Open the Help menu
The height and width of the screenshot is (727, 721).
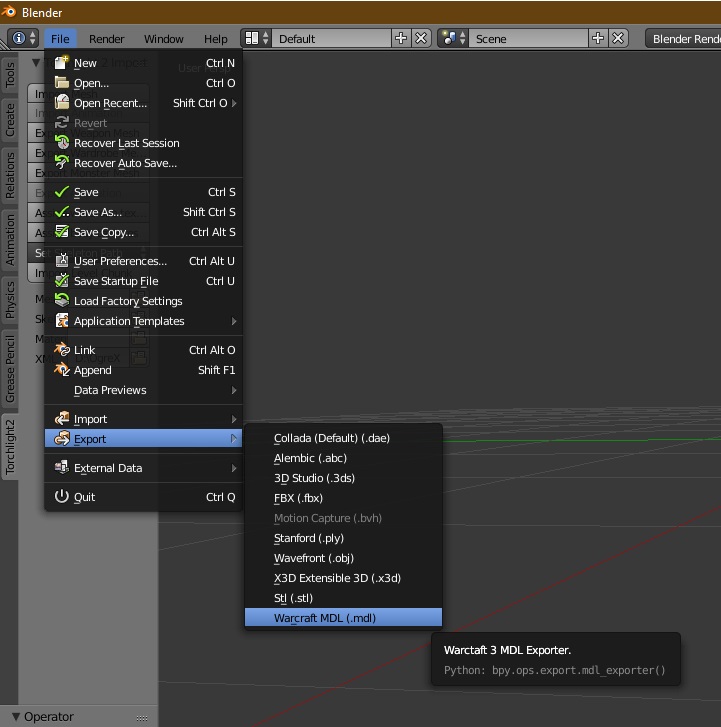point(216,38)
